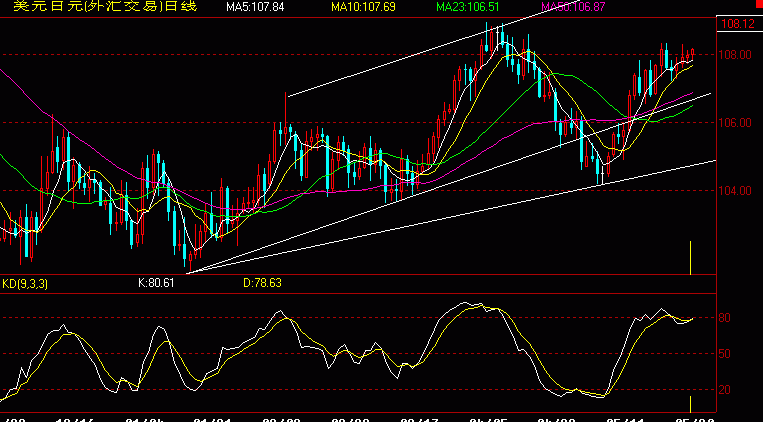
Task: Click the D:78.63 value
Action: (262, 283)
